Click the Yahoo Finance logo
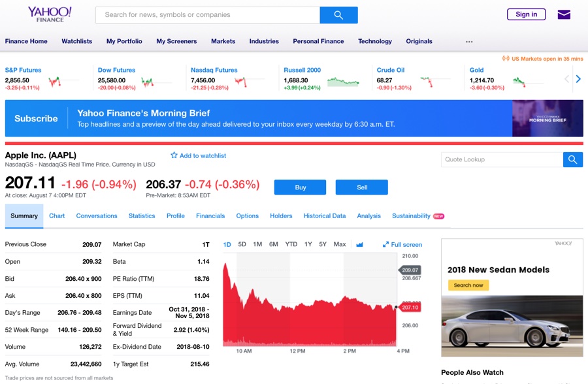 click(x=50, y=14)
